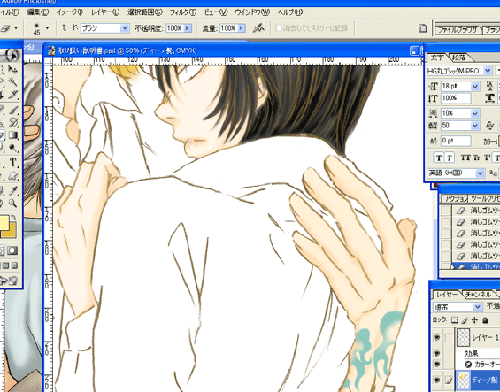Image resolution: width=500 pixels, height=392 pixels.
Task: Open the layer blend mode dropdown
Action: click(x=478, y=306)
